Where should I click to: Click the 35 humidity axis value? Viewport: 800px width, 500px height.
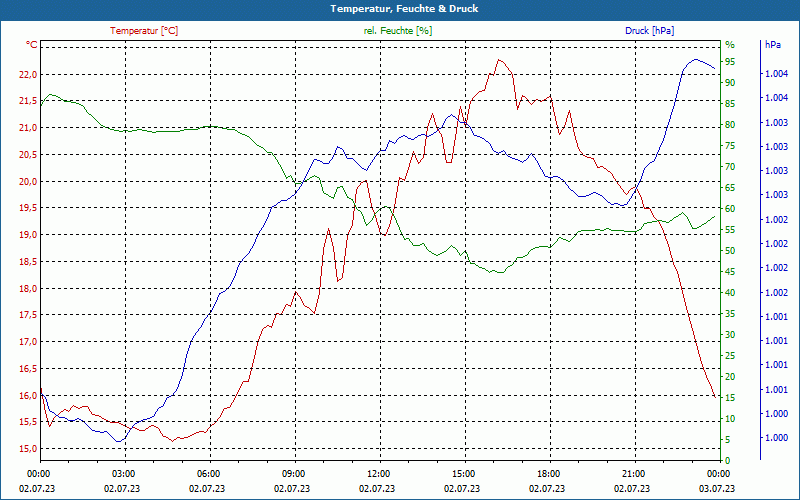point(730,314)
